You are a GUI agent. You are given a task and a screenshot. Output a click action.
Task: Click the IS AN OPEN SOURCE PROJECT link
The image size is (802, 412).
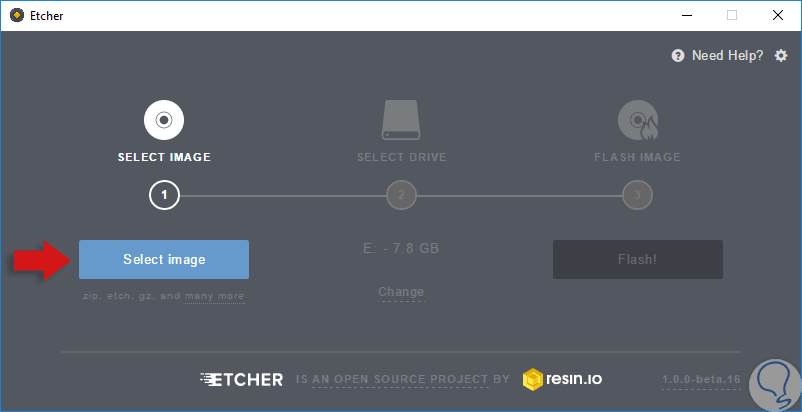[400, 379]
